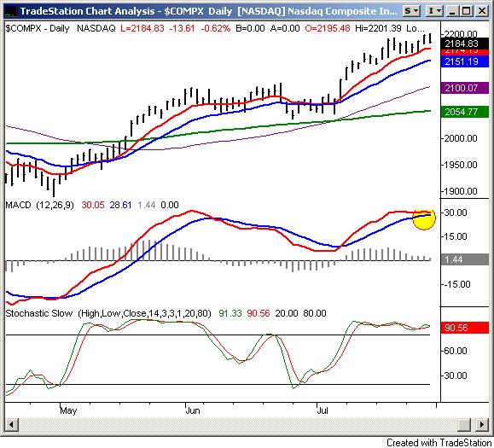Select the purple 2100.07 moving average label
The height and width of the screenshot is (448, 494).
point(465,88)
